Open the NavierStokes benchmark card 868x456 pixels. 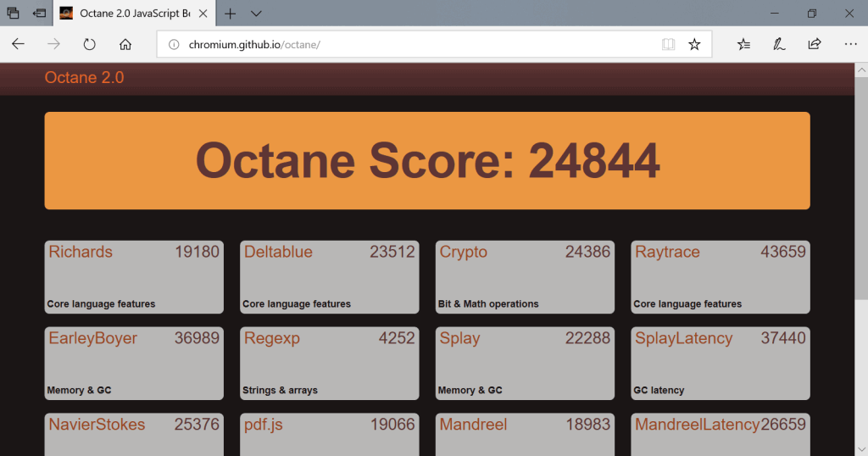[x=134, y=435]
